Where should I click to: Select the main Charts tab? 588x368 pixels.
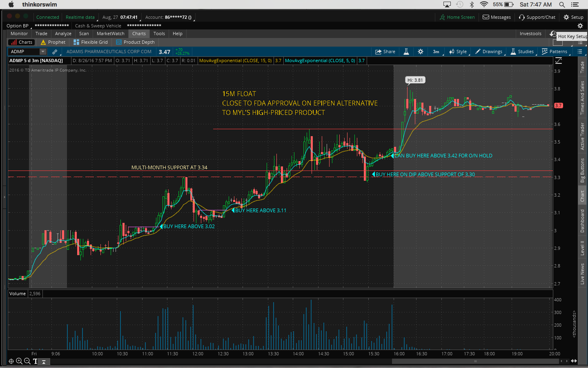[x=139, y=34]
